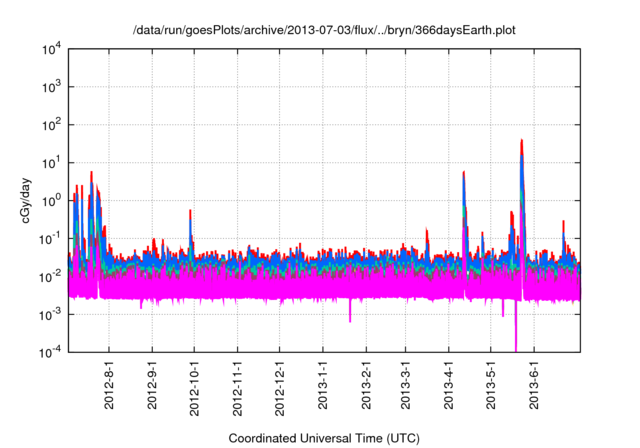Click the 2012-11-1 x-axis tick label
The image size is (640, 448).
[x=237, y=385]
